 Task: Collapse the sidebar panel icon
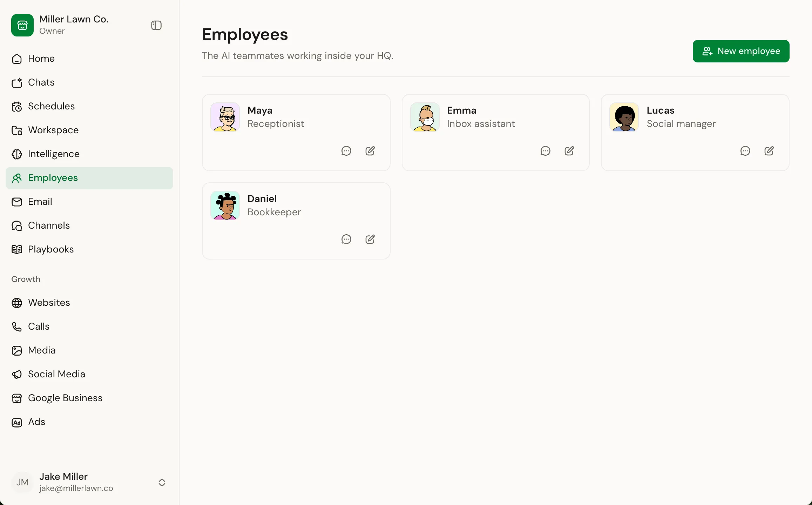pos(156,25)
